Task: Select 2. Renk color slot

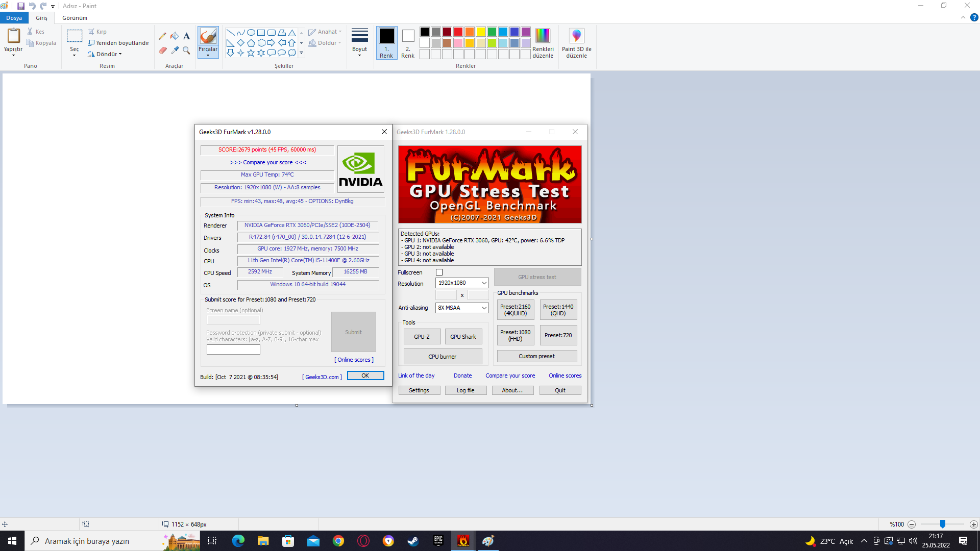Action: coord(408,43)
